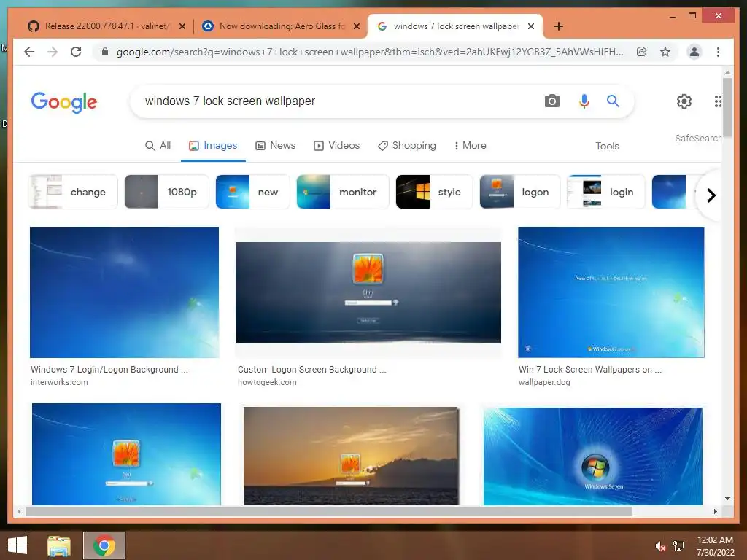Open File Explorer from the taskbar

[x=59, y=545]
